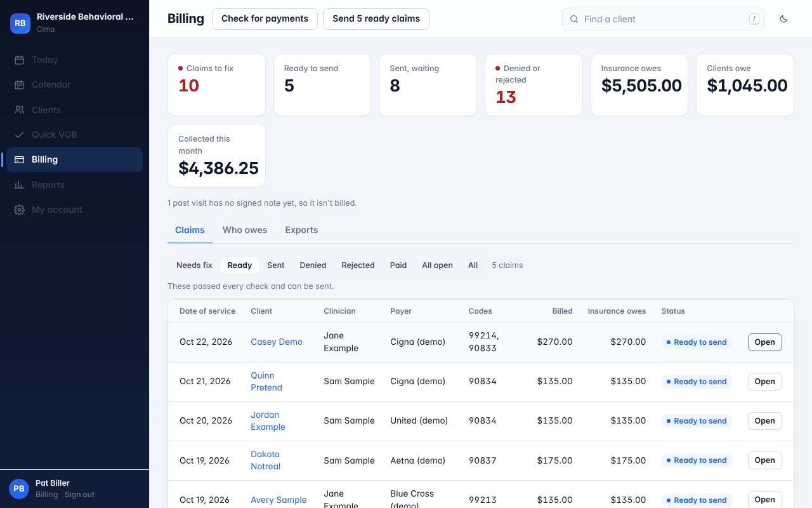
Task: Open the Sent, waiting summary card
Action: point(428,85)
